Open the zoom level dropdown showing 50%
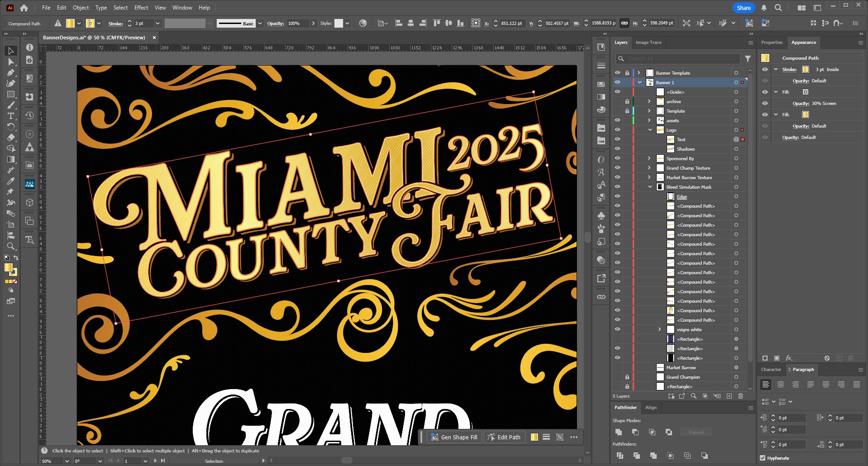The width and height of the screenshot is (868, 466). [67, 461]
